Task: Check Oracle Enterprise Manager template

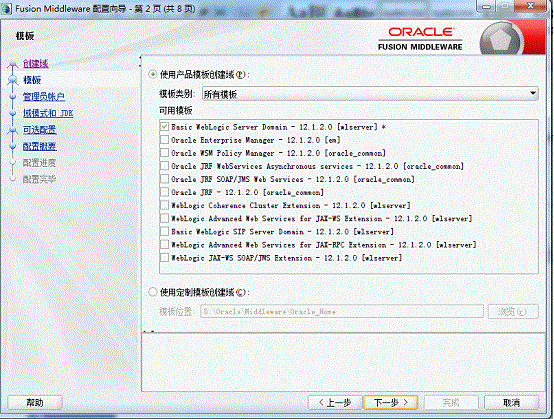Action: tap(164, 140)
